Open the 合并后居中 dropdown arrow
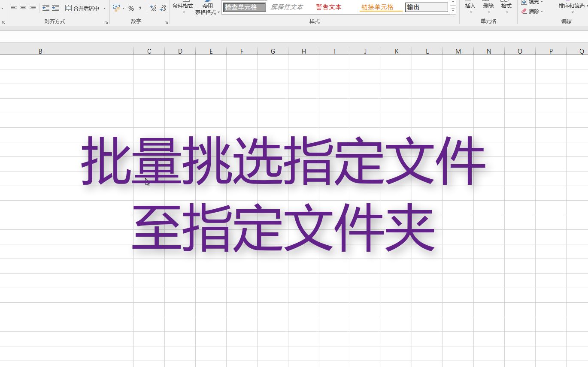This screenshot has height=367, width=588. coord(104,8)
